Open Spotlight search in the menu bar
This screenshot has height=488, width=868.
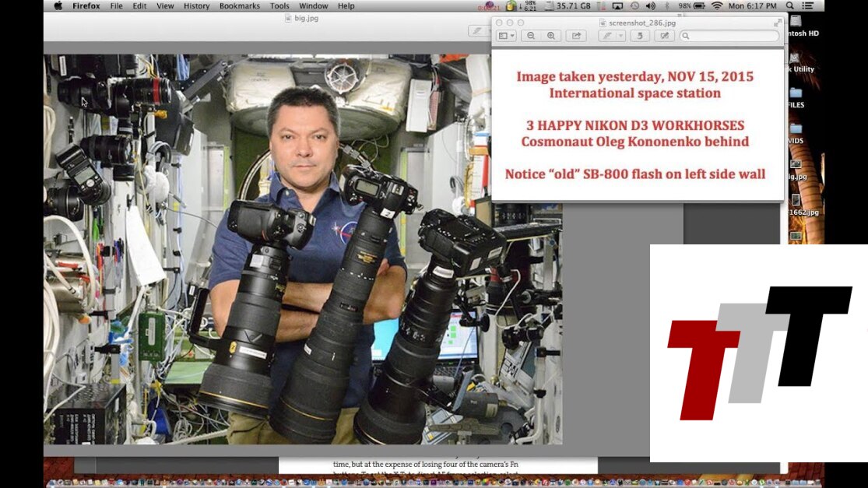791,5
